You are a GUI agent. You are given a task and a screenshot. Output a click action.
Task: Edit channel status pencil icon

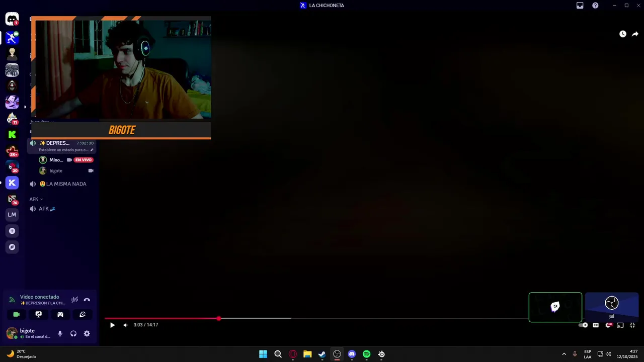pyautogui.click(x=92, y=150)
